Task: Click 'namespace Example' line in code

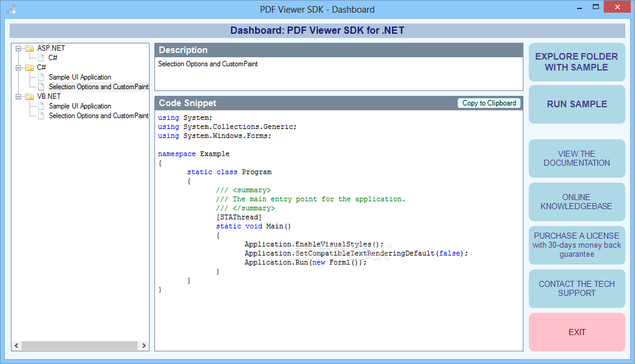Action: pyautogui.click(x=194, y=154)
